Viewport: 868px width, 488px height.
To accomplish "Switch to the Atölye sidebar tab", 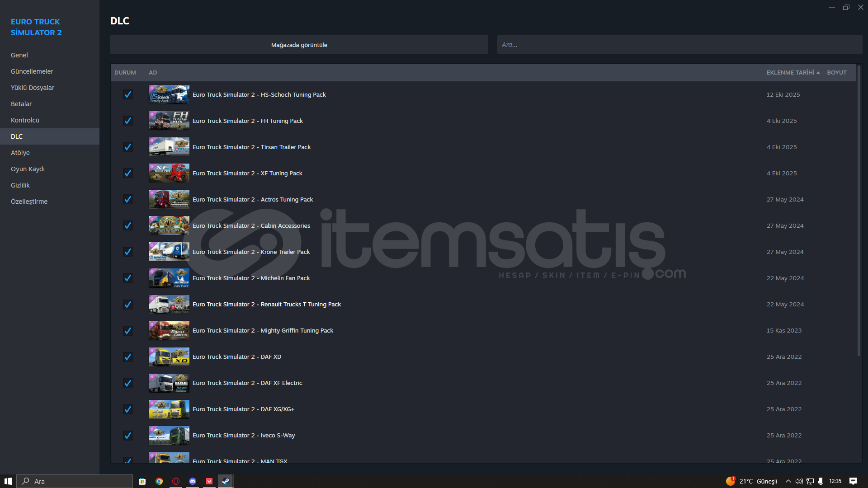I will click(20, 153).
